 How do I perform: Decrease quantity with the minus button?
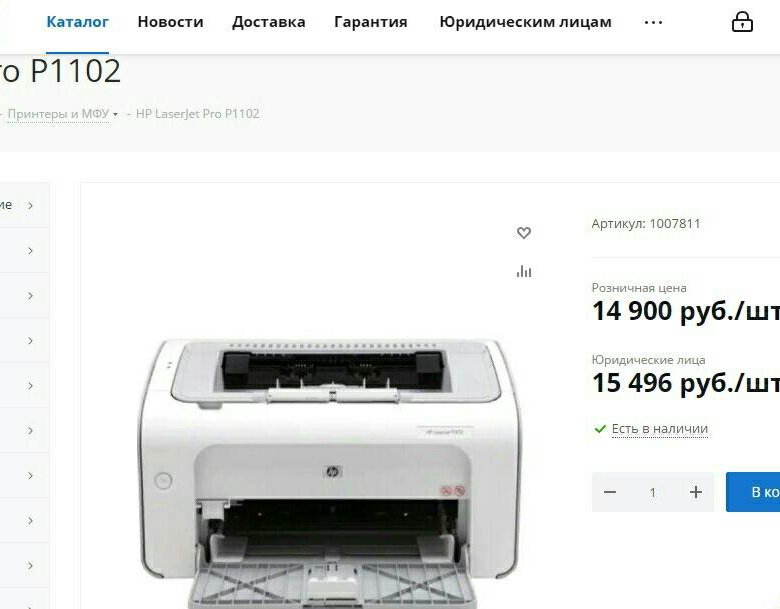610,492
